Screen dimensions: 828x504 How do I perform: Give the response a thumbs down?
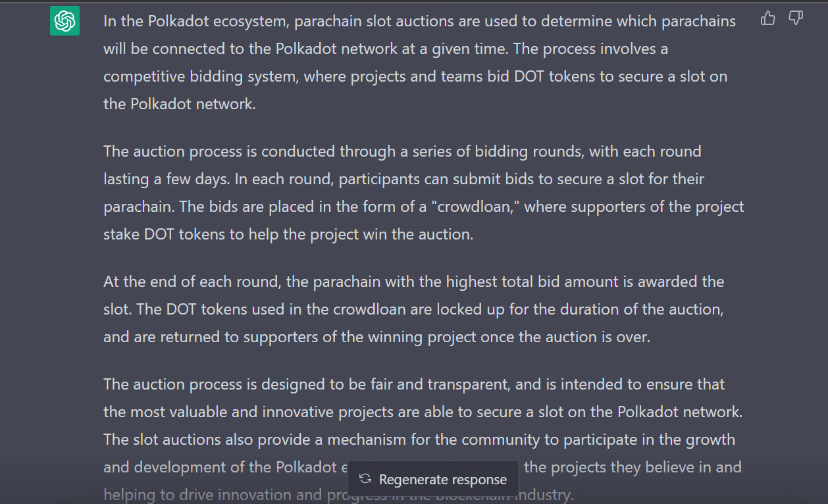[x=796, y=18]
